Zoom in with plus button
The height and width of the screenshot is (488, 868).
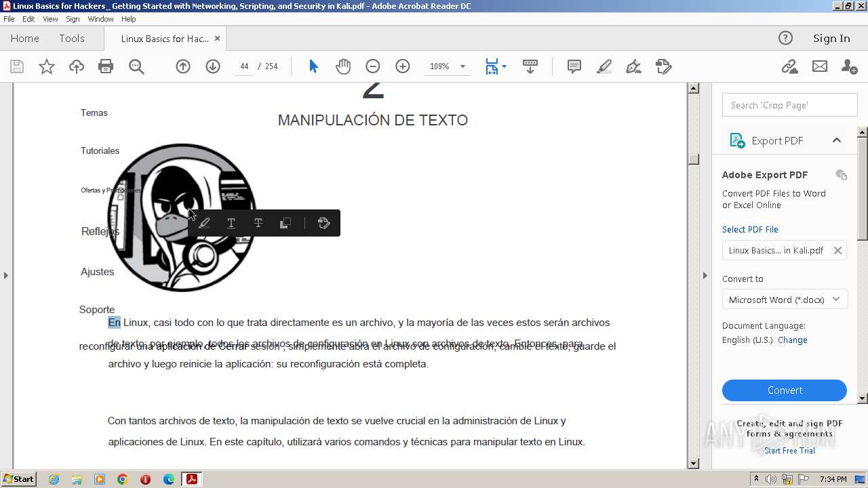click(x=403, y=66)
